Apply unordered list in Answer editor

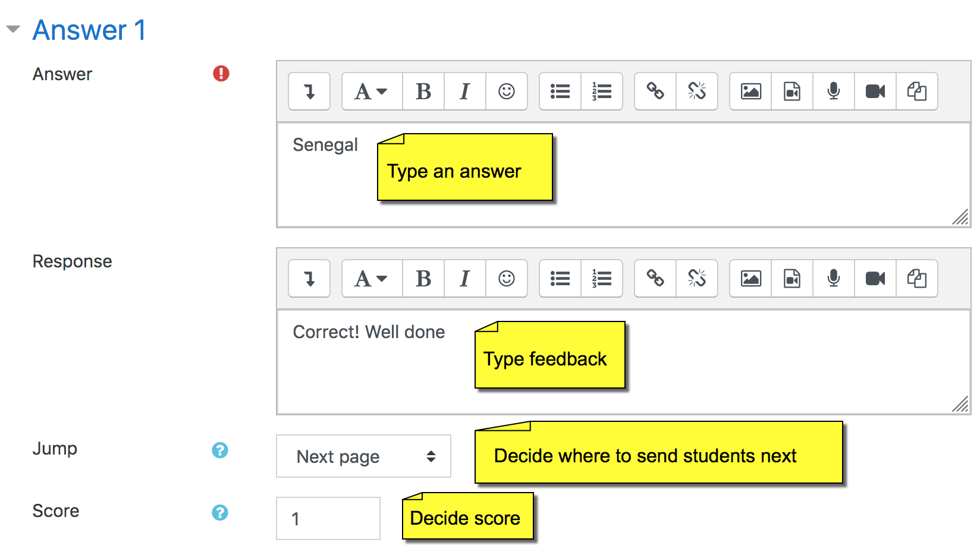click(560, 92)
